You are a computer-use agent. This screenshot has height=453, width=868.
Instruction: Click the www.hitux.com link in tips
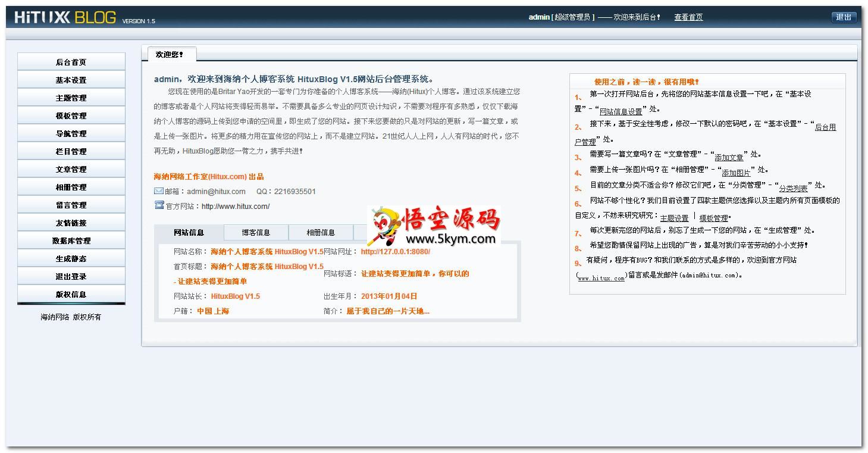(x=601, y=279)
